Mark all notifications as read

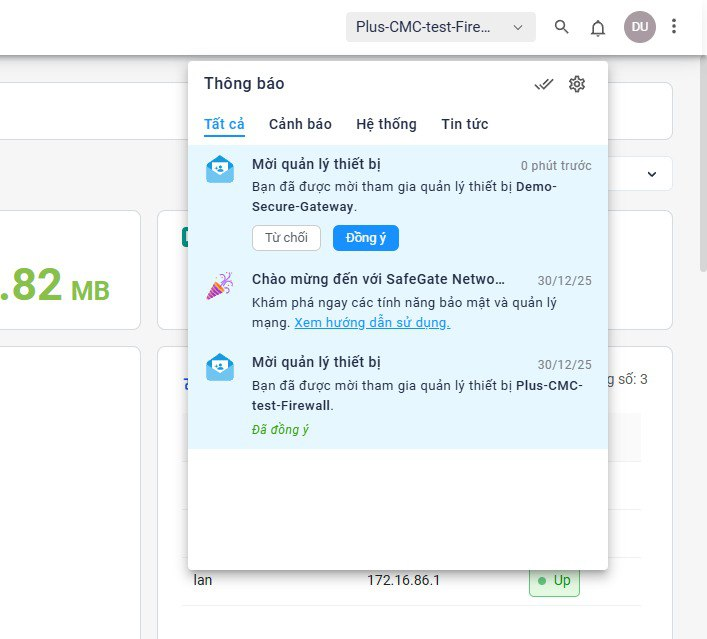click(x=544, y=84)
